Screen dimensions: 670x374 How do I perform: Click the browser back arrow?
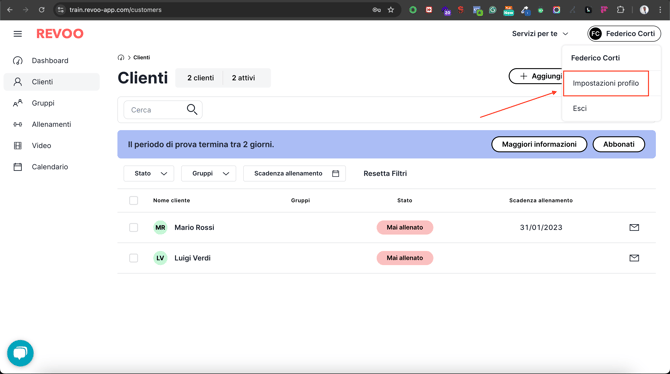tap(10, 10)
